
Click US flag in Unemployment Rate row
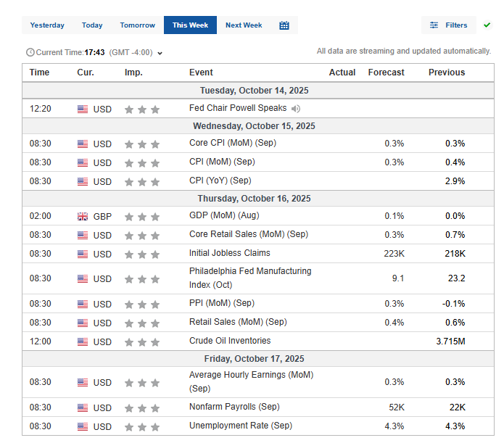pyautogui.click(x=83, y=426)
